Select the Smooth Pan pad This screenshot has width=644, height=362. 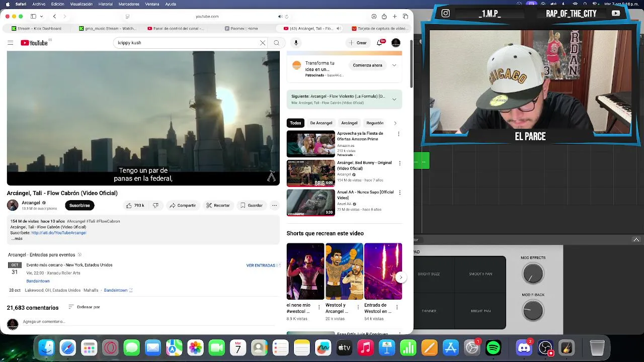pos(480,274)
